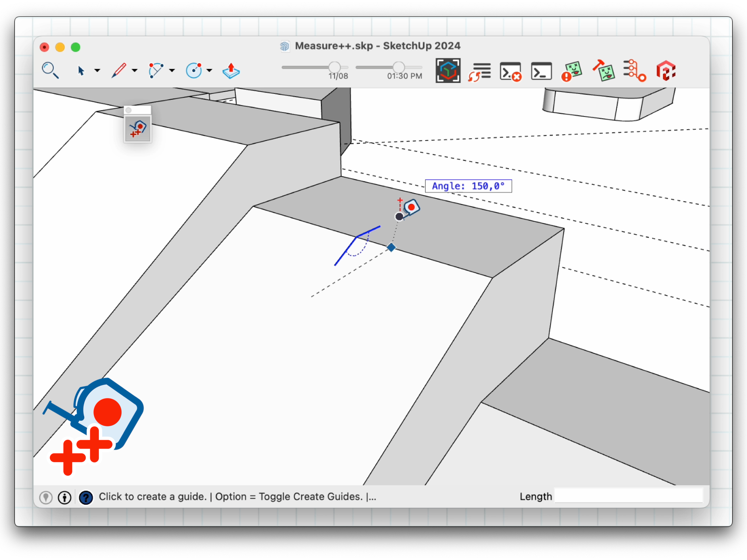Select the arrow Select tool

click(x=81, y=70)
